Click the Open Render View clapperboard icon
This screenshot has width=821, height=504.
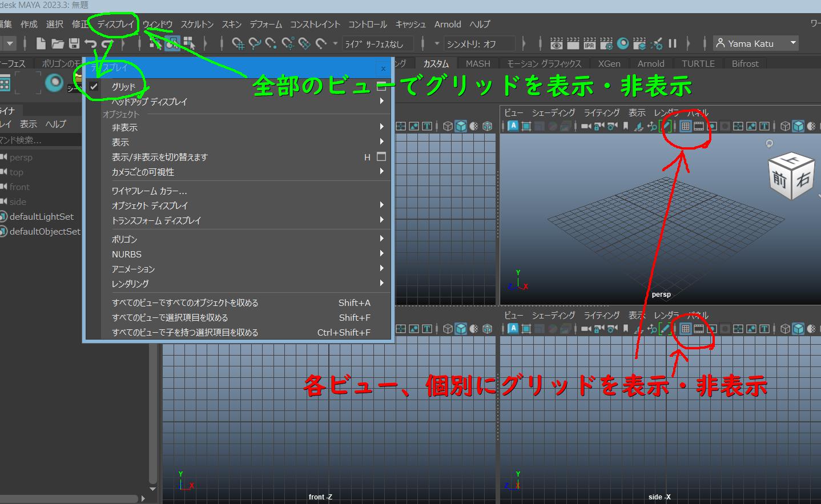point(557,43)
